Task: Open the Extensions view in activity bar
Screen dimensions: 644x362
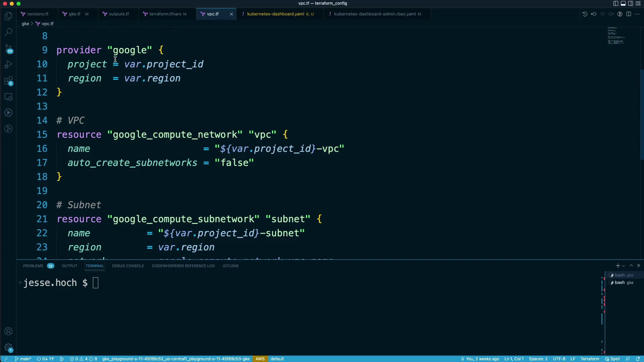Action: [8, 81]
